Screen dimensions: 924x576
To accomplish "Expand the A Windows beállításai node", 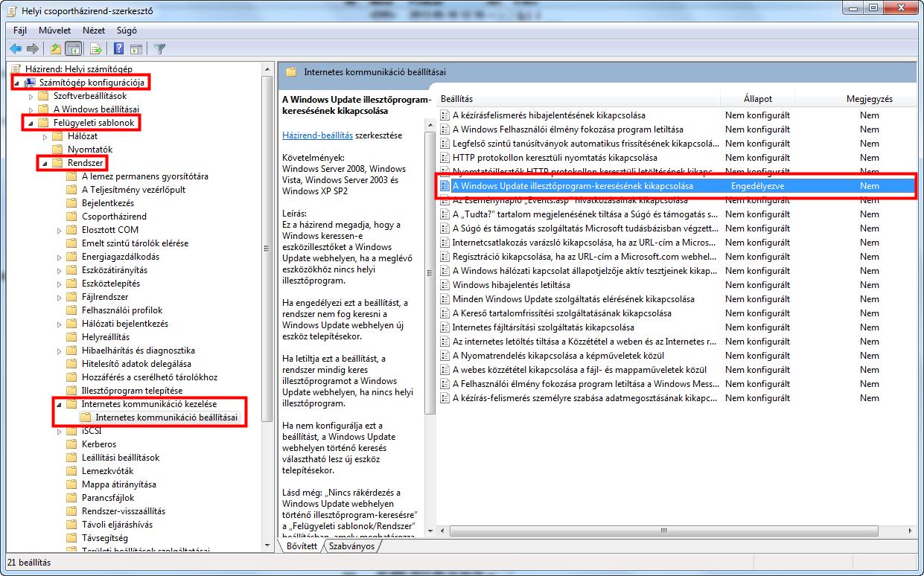I will pos(31,109).
